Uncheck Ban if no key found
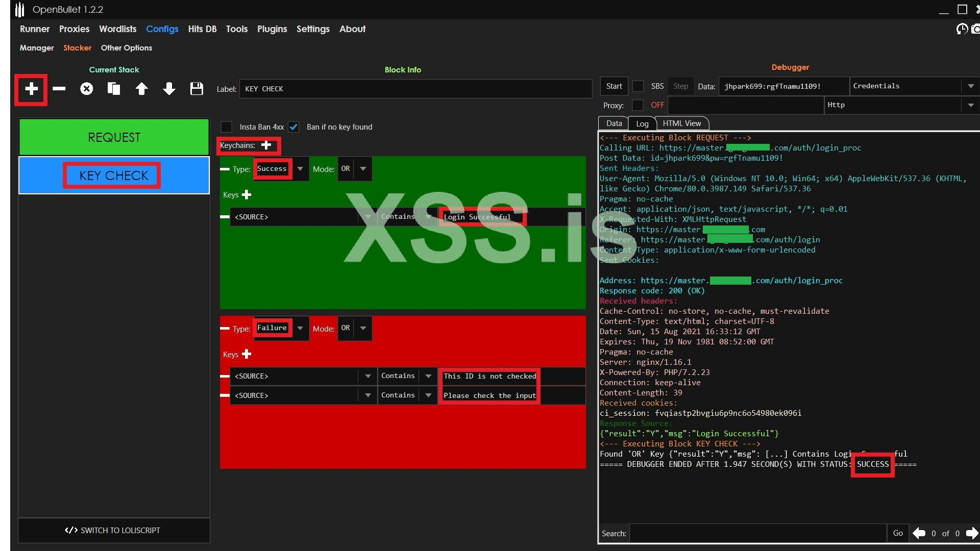This screenshot has height=551, width=980. pos(293,127)
